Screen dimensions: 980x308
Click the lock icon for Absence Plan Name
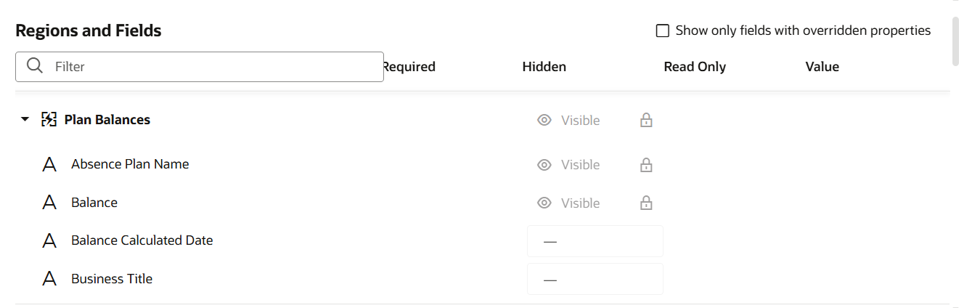click(x=646, y=165)
